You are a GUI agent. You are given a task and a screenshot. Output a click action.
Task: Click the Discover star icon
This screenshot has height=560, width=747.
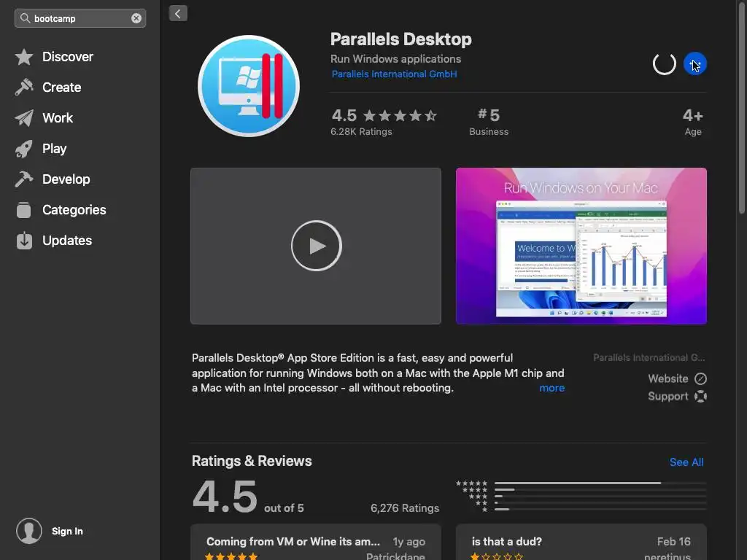[24, 57]
